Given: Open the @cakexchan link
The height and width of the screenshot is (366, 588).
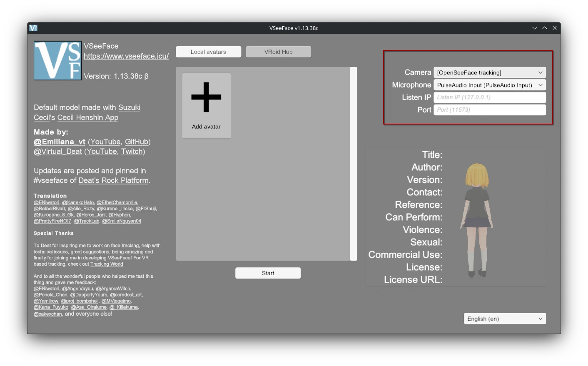Looking at the screenshot, I should click(x=48, y=314).
